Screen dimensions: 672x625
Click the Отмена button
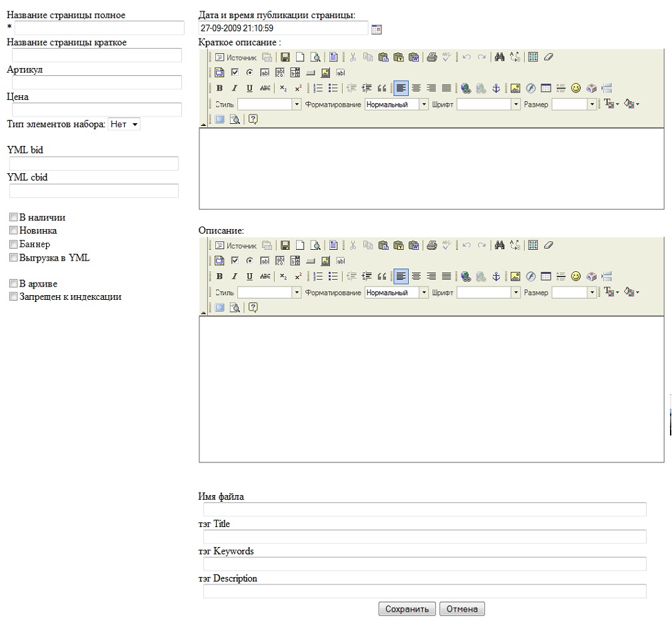coord(461,609)
